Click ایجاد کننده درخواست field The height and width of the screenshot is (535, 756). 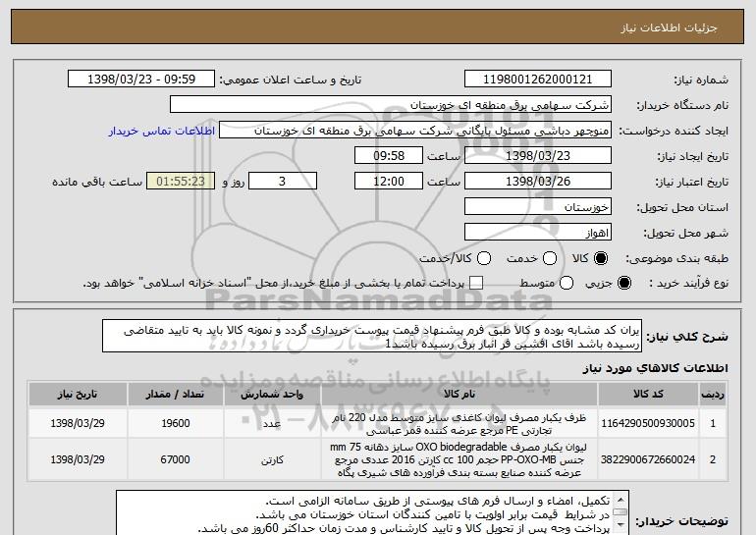click(x=415, y=131)
